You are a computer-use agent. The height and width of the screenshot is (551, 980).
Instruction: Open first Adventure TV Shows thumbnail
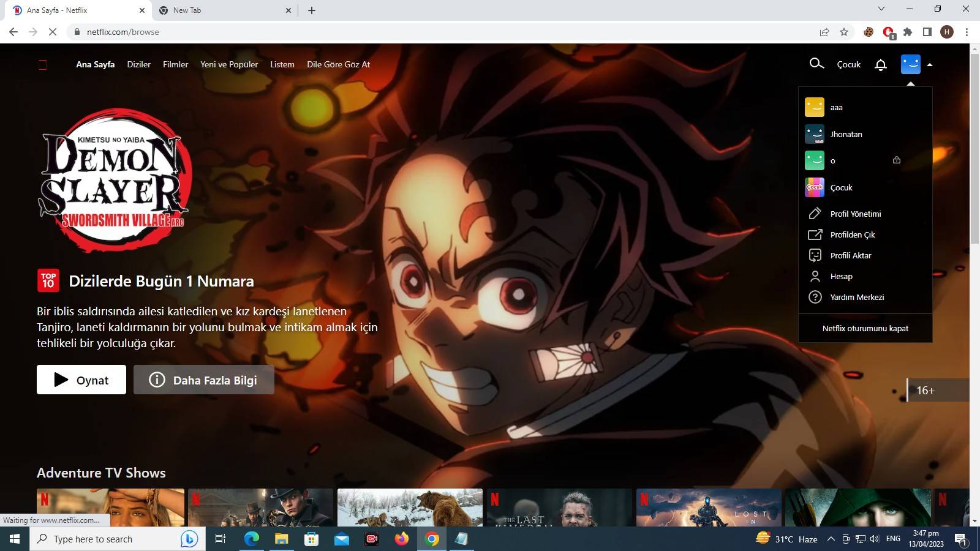pyautogui.click(x=110, y=508)
